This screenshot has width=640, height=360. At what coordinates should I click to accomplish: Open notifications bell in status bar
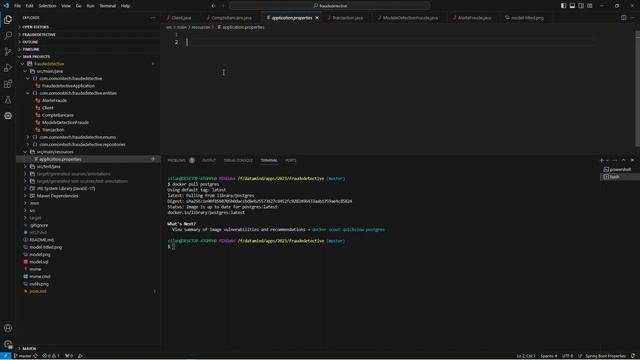click(x=633, y=356)
